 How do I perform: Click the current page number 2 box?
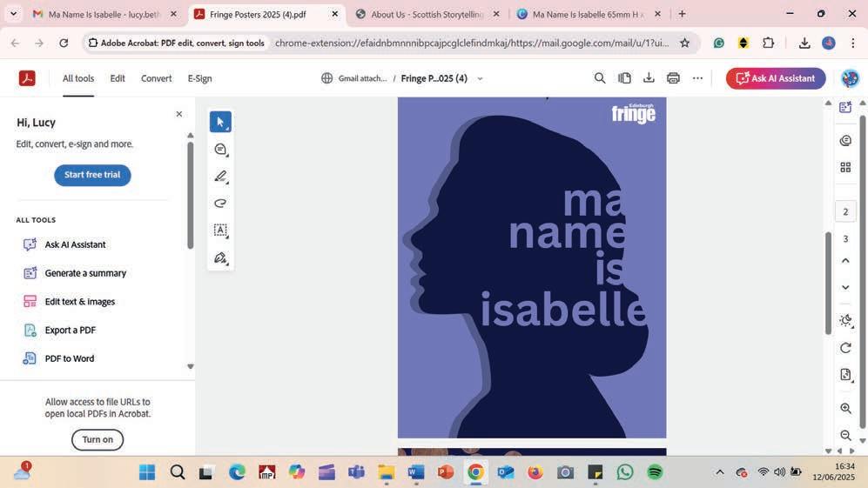(845, 212)
